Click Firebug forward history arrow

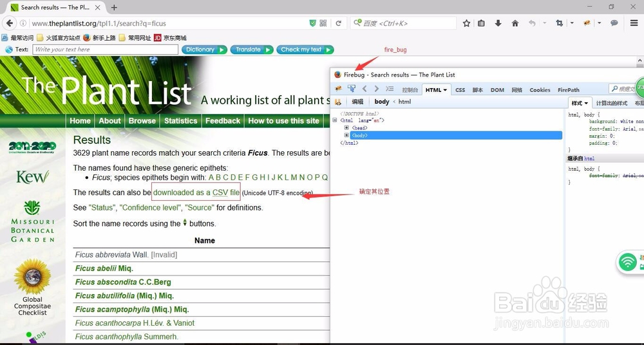[376, 89]
